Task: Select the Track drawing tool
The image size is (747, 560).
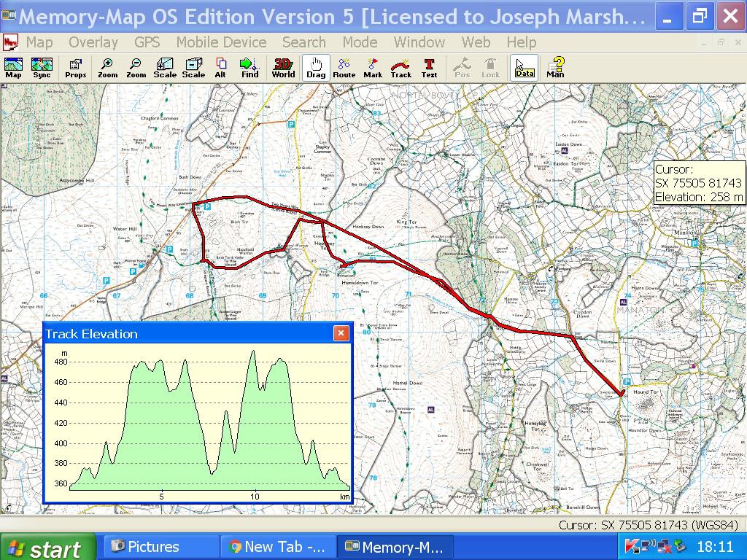Action: pyautogui.click(x=400, y=68)
